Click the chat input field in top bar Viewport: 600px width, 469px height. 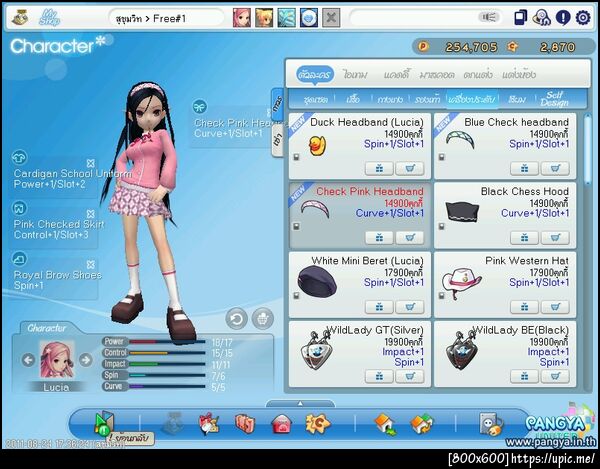[x=413, y=18]
